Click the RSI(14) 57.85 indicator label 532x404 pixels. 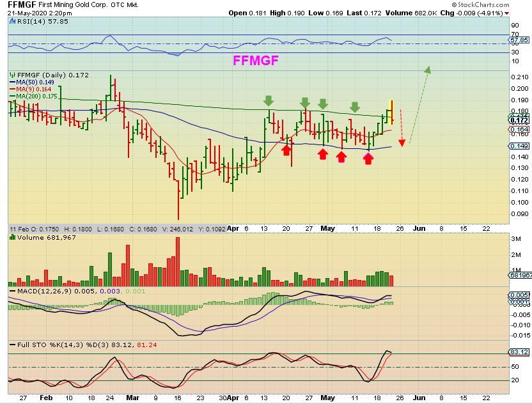[x=42, y=21]
